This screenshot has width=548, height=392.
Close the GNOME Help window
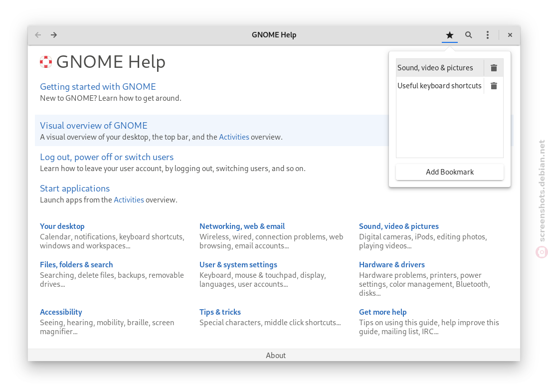point(510,35)
